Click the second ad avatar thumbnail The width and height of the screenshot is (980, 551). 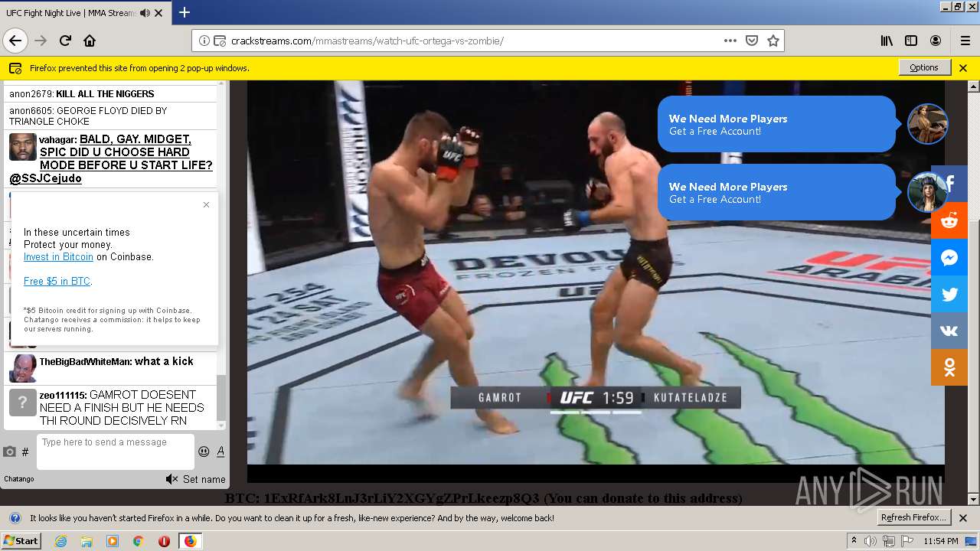coord(927,192)
